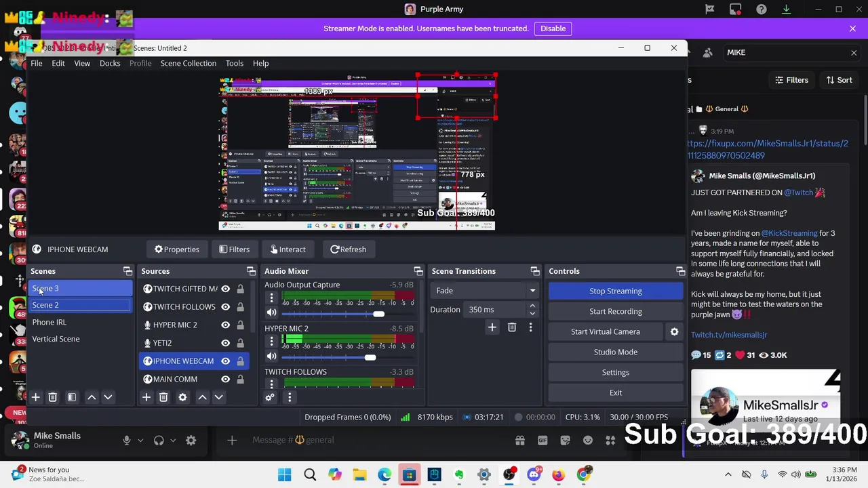868x488 pixels.
Task: Decrease transition duration with the down stepper
Action: click(x=532, y=313)
